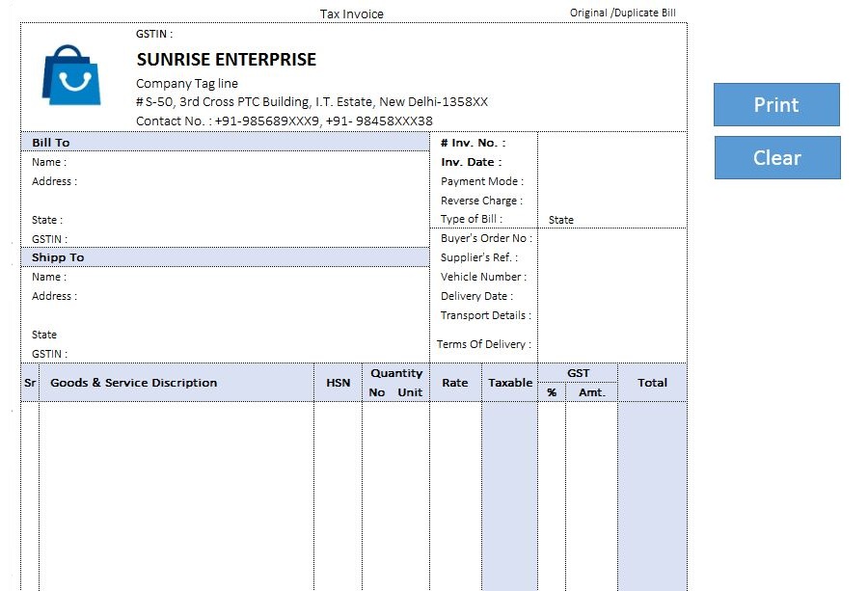Click the Vehicle Number value cell
The width and height of the screenshot is (868, 591).
tap(611, 277)
